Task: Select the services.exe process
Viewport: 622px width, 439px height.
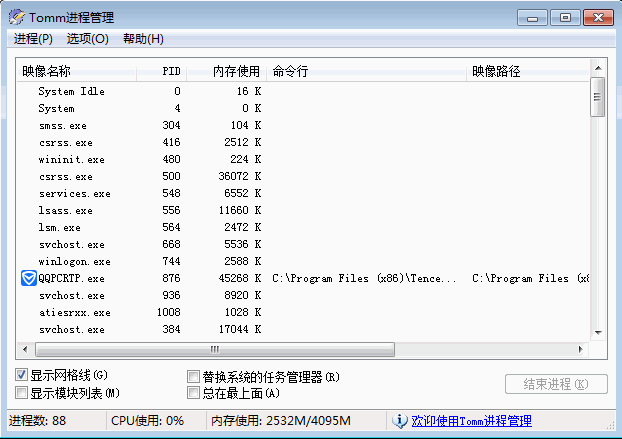Action: pyautogui.click(x=303, y=193)
